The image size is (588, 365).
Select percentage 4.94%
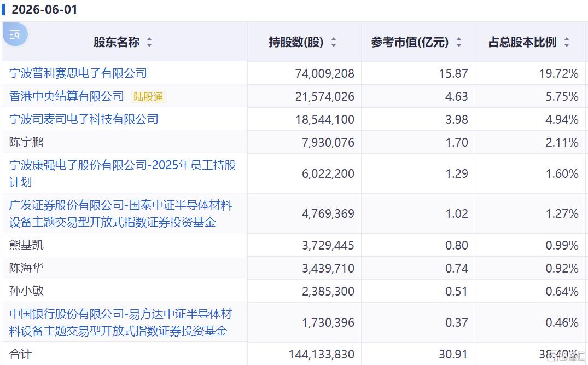coord(562,120)
